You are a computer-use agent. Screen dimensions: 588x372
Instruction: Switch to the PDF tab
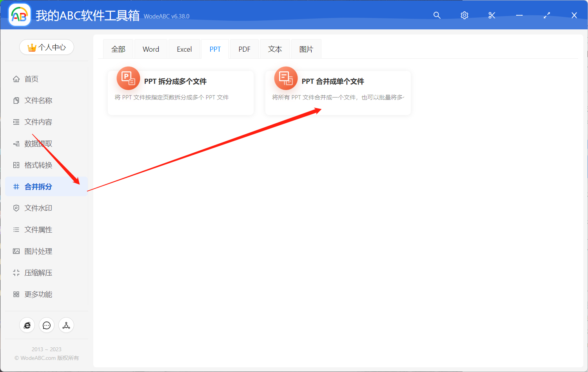[x=244, y=49]
